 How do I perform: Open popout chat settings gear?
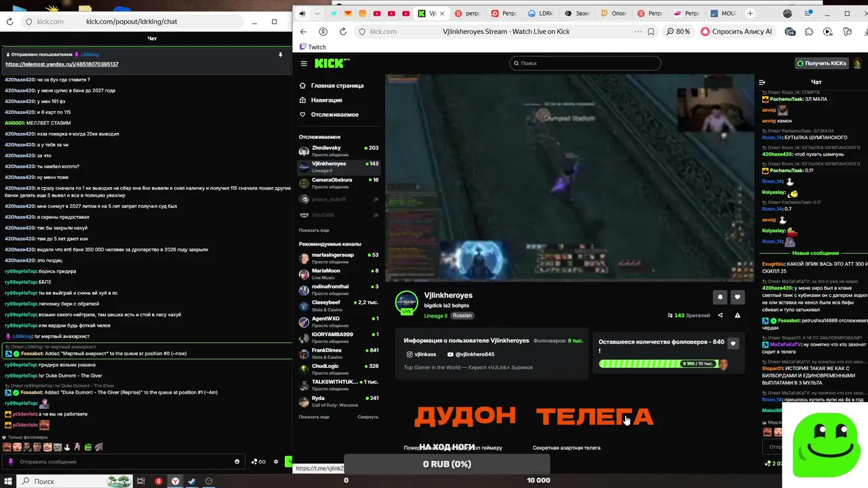(x=276, y=462)
